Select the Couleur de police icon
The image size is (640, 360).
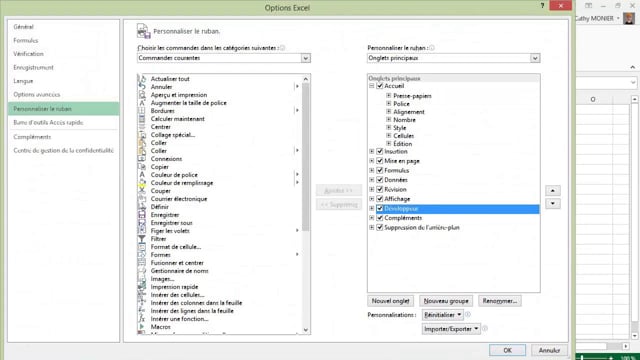[x=142, y=175]
